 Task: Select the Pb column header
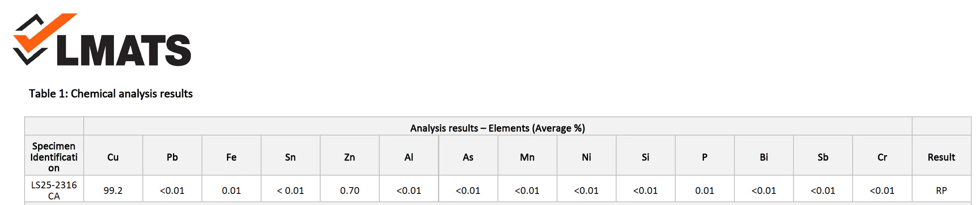(172, 157)
